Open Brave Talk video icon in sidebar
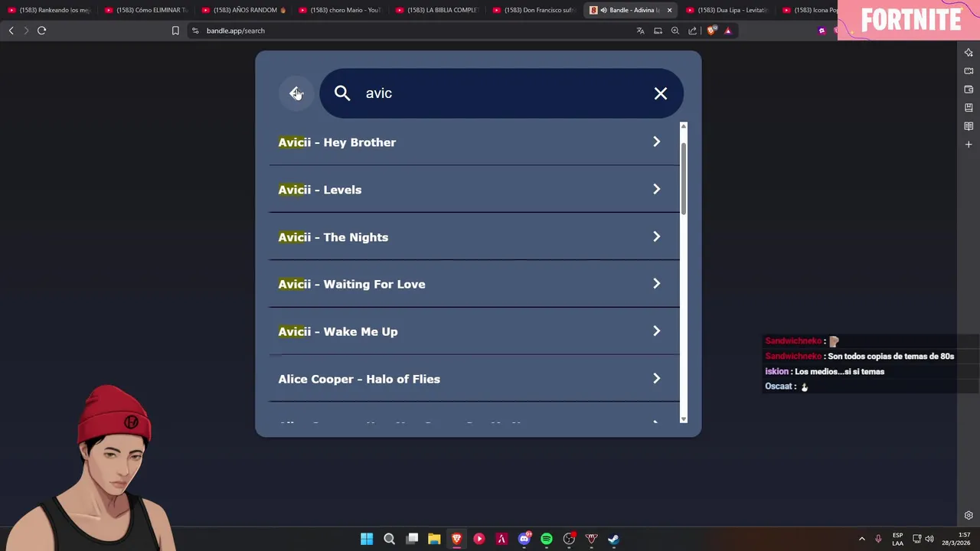 (x=969, y=71)
